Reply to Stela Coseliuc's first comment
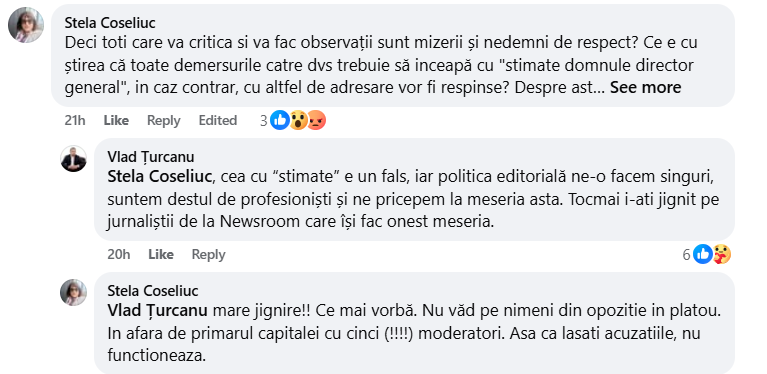Viewport: 767px width, 374px height. click(x=164, y=120)
